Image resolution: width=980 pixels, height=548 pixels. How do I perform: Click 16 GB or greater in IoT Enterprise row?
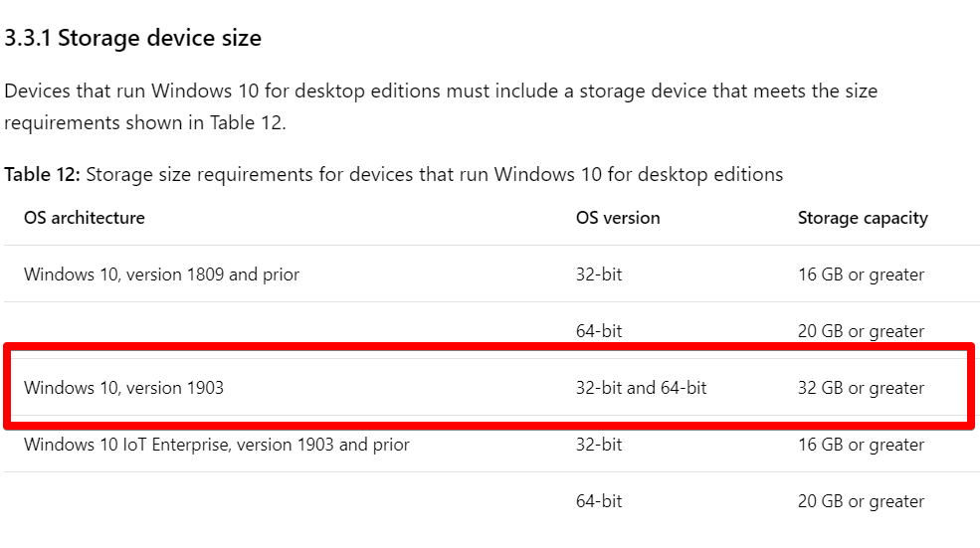(861, 445)
